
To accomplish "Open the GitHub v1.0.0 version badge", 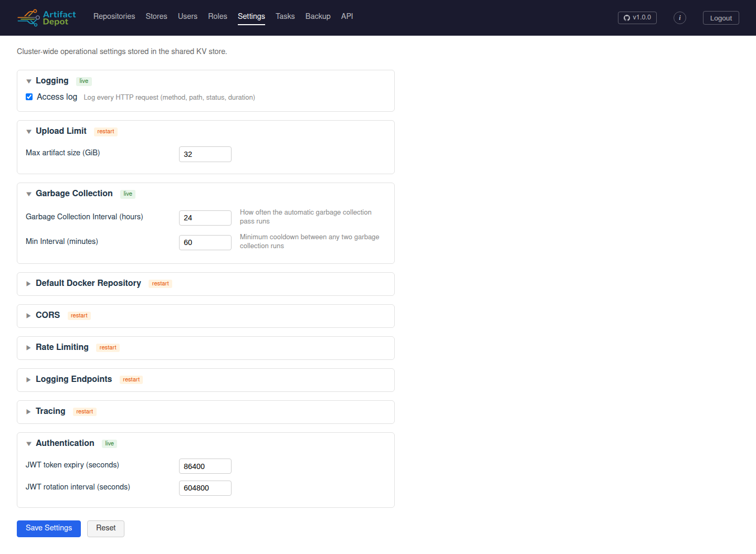I will [637, 18].
